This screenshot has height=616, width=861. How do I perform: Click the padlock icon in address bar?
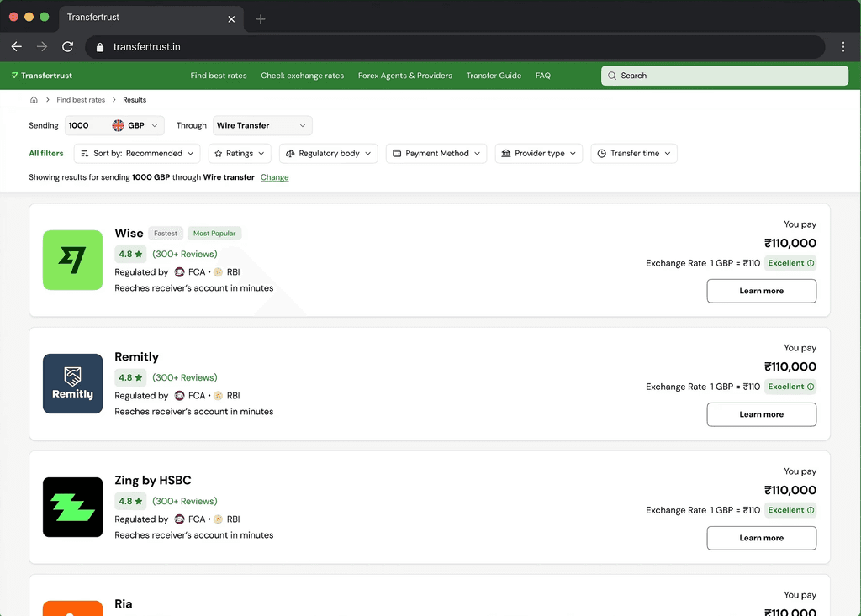[x=100, y=47]
